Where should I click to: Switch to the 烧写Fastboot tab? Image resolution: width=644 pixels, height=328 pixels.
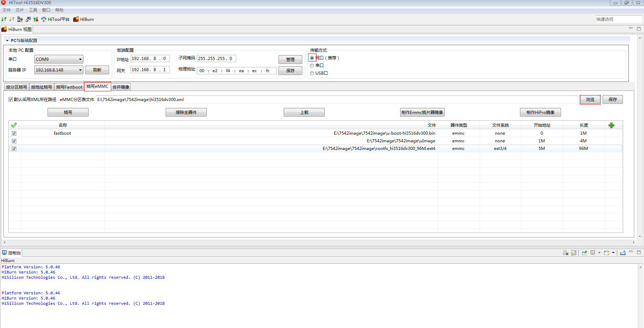(69, 87)
